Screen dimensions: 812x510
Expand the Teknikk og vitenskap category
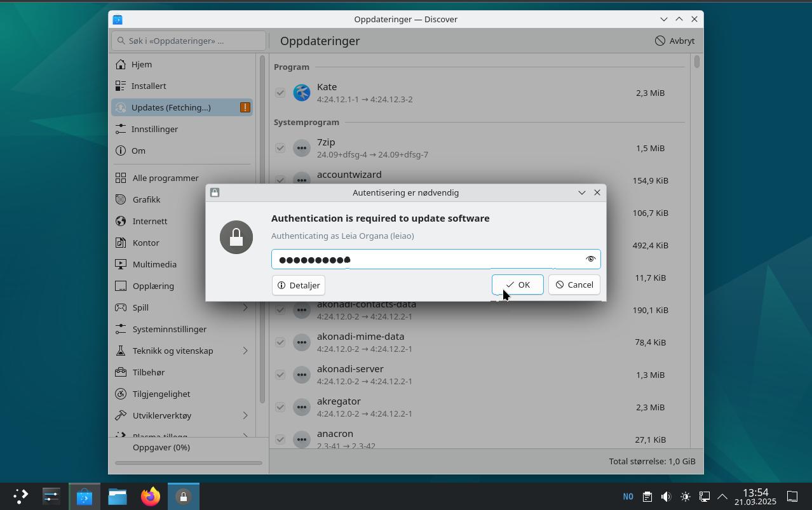point(245,351)
